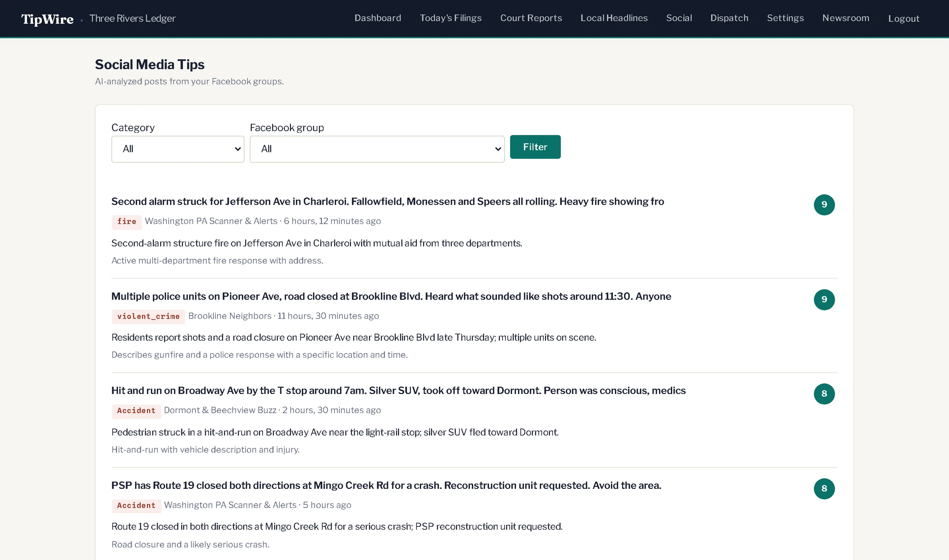Click 'Brookline Neighbors' source text

[x=230, y=316]
